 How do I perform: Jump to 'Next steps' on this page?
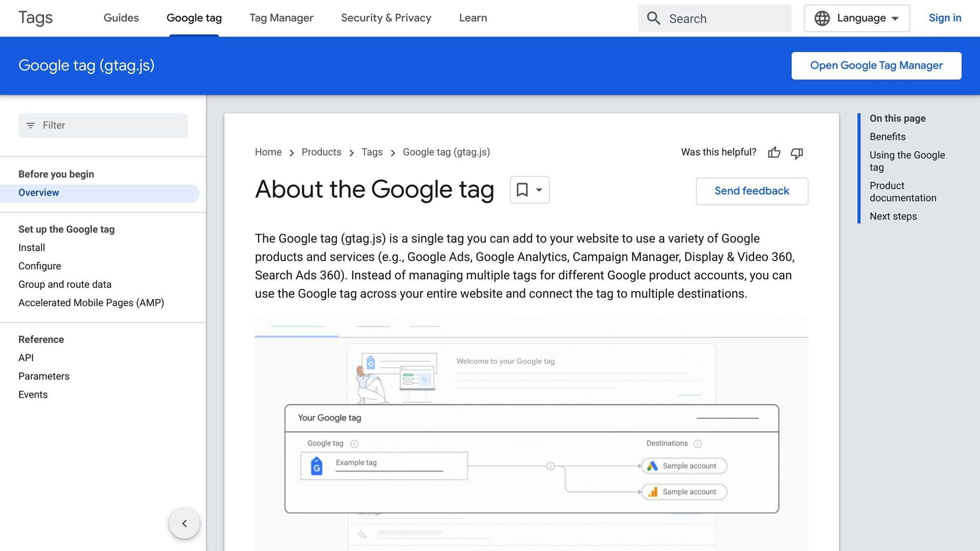point(893,216)
